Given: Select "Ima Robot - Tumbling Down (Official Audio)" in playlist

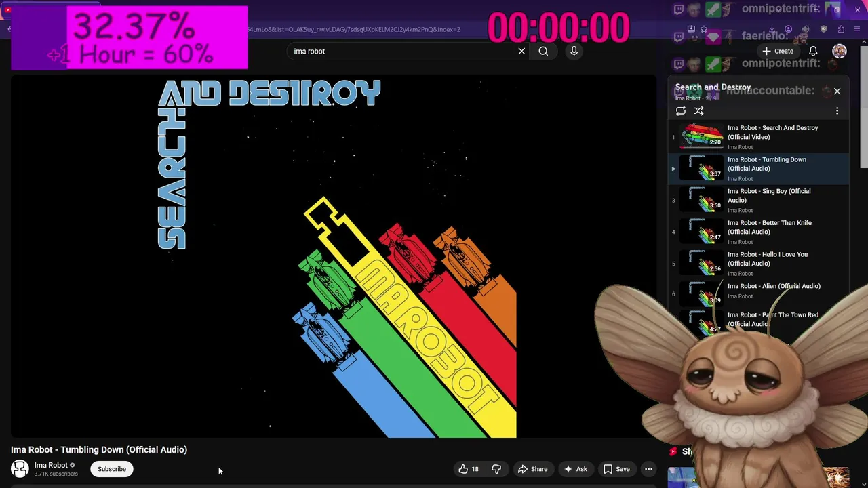Looking at the screenshot, I should click(759, 169).
